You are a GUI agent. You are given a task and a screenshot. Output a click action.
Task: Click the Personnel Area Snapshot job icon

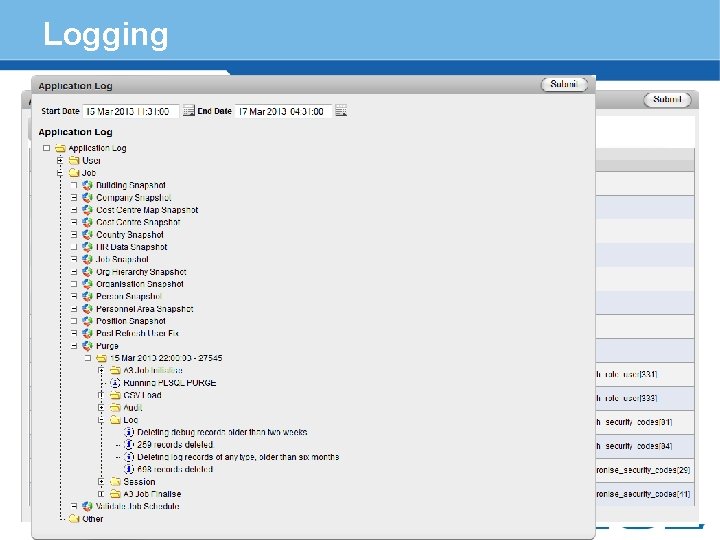coord(87,309)
